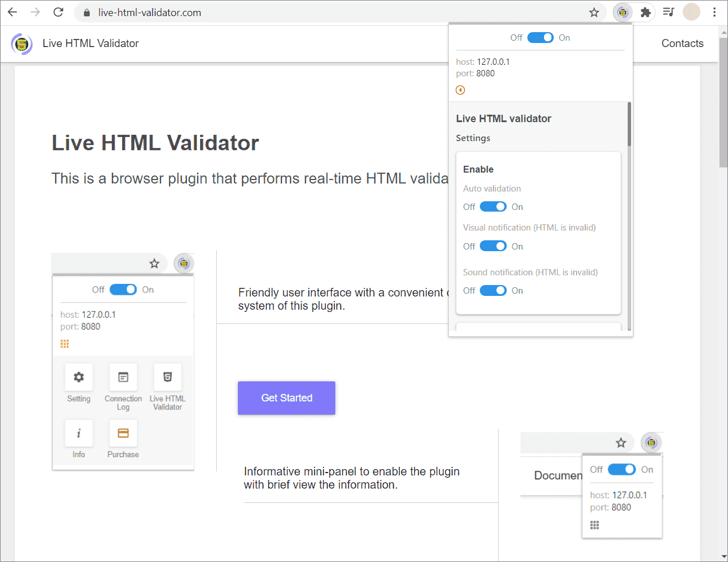
Task: Go forward in browser history
Action: 36,12
